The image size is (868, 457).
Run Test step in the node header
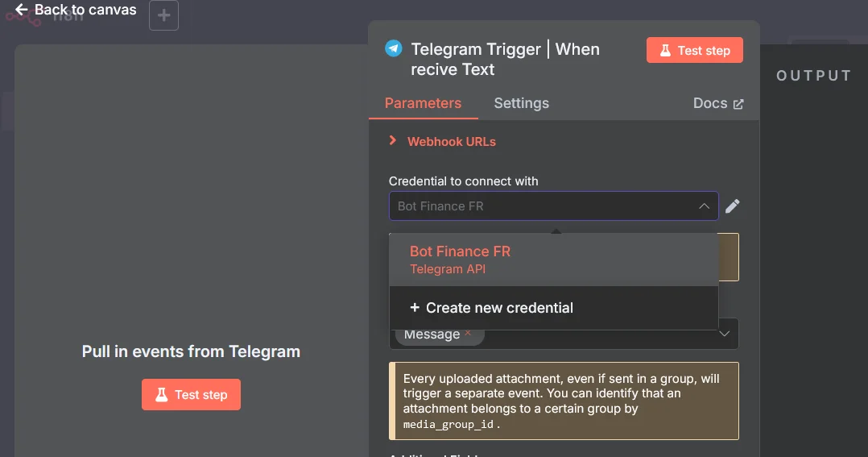point(694,50)
